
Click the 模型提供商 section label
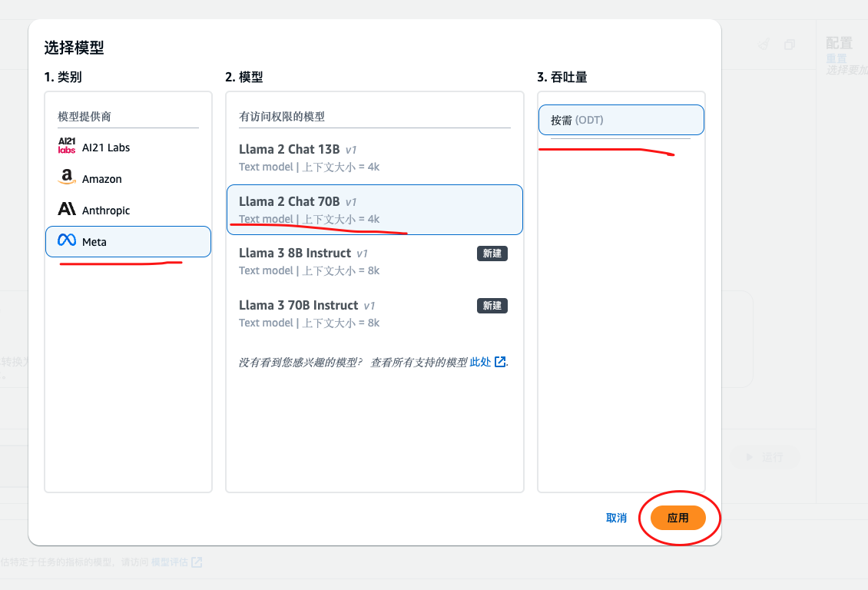[x=84, y=116]
